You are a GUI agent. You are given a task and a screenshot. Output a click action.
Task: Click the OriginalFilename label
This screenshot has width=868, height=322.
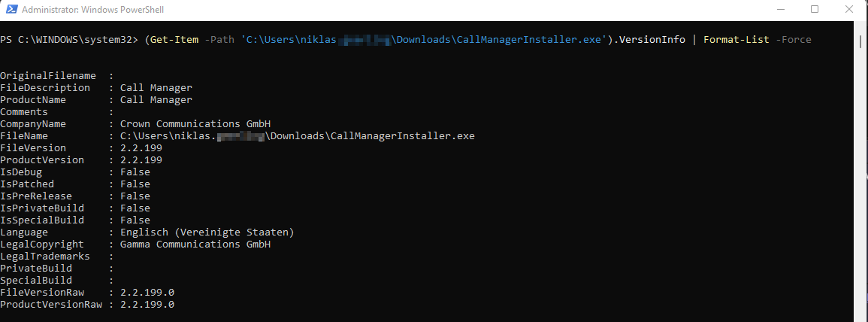pyautogui.click(x=48, y=76)
